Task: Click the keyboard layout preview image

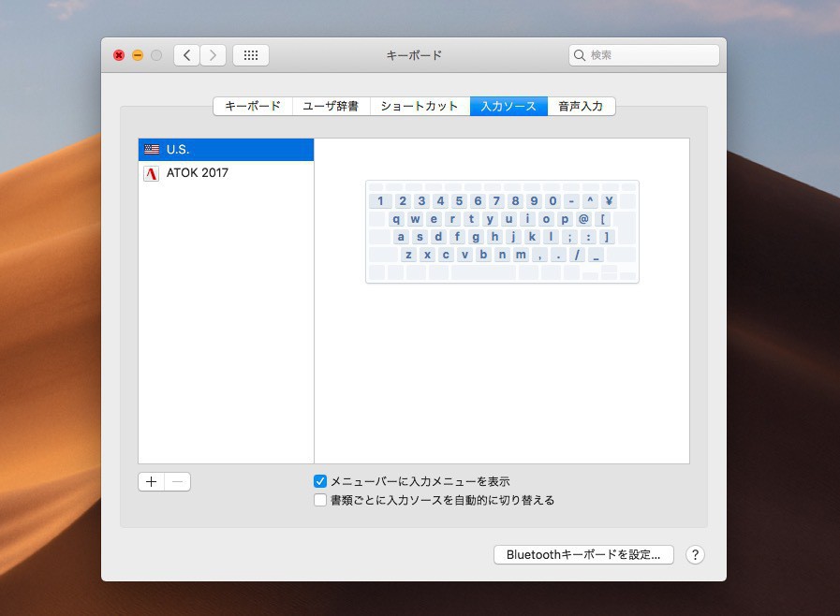Action: (502, 231)
